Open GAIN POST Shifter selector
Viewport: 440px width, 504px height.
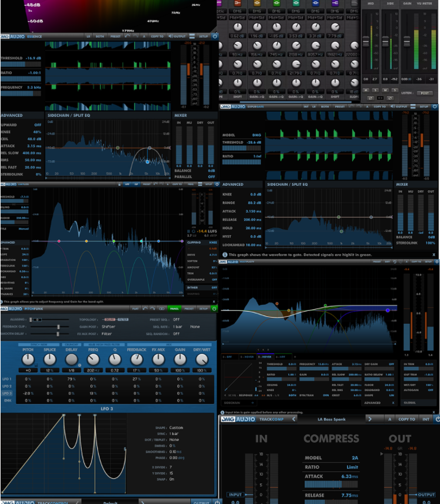pos(108,327)
